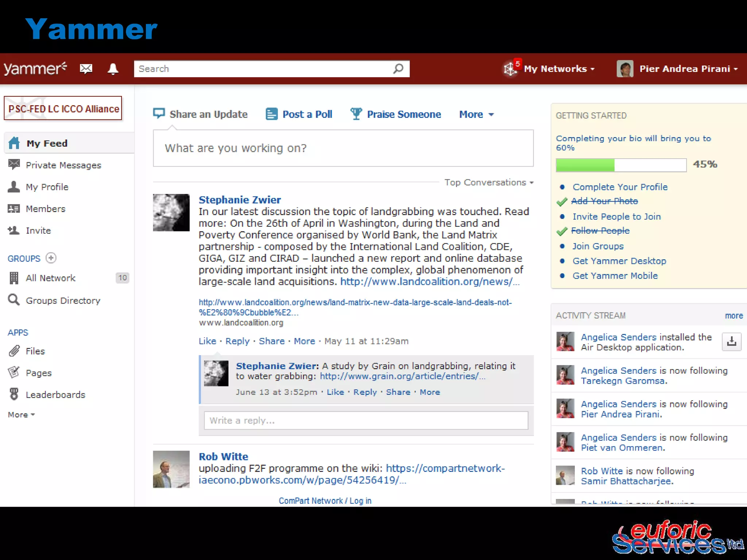Select the Post a Poll tab
The width and height of the screenshot is (747, 560).
(x=299, y=114)
